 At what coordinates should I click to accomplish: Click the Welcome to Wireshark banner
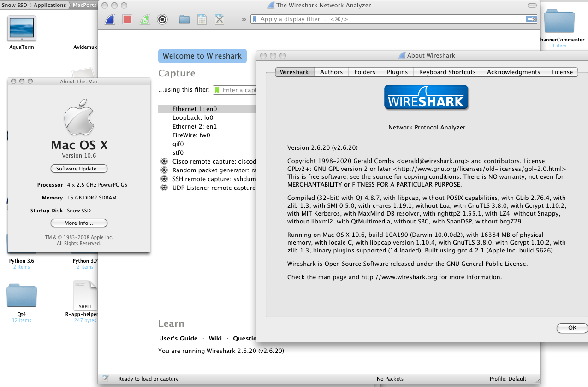coord(202,56)
